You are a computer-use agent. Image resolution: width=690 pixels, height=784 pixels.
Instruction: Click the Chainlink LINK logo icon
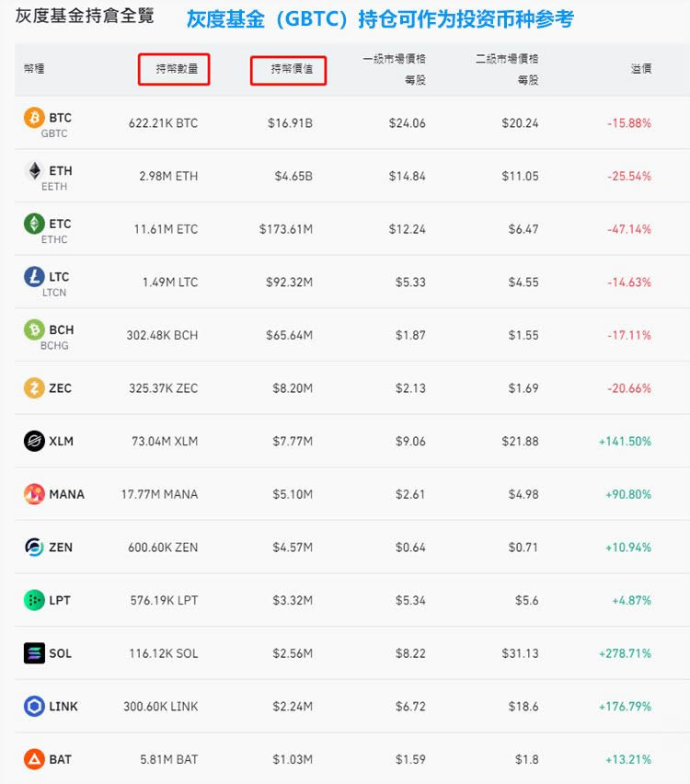(33, 706)
